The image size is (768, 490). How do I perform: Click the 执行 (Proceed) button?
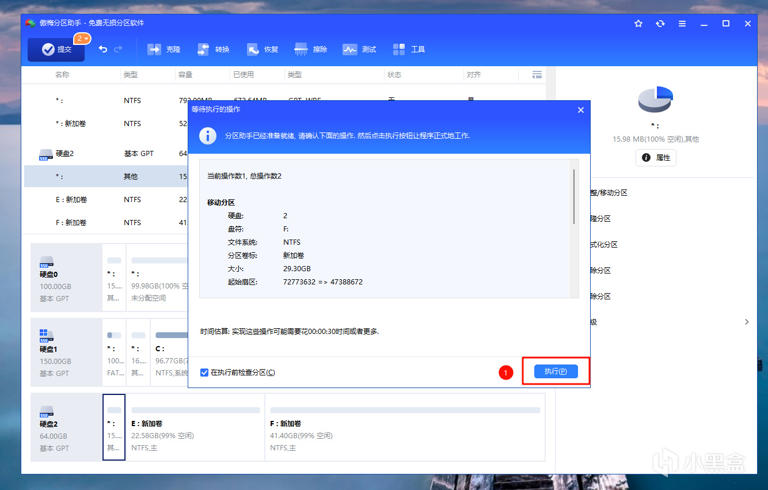point(555,371)
